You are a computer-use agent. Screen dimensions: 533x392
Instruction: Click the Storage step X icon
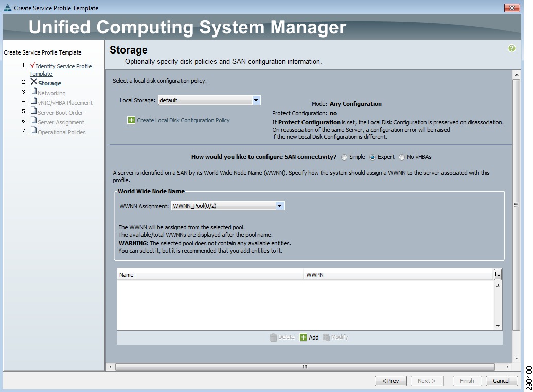click(33, 82)
